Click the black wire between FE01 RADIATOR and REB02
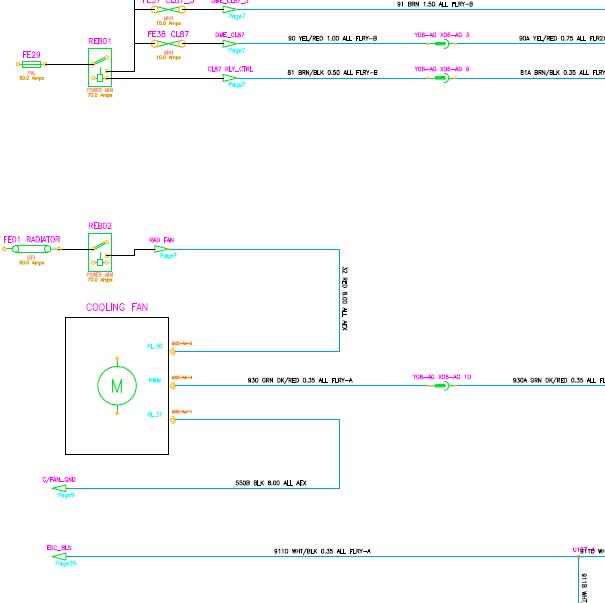 pos(77,249)
